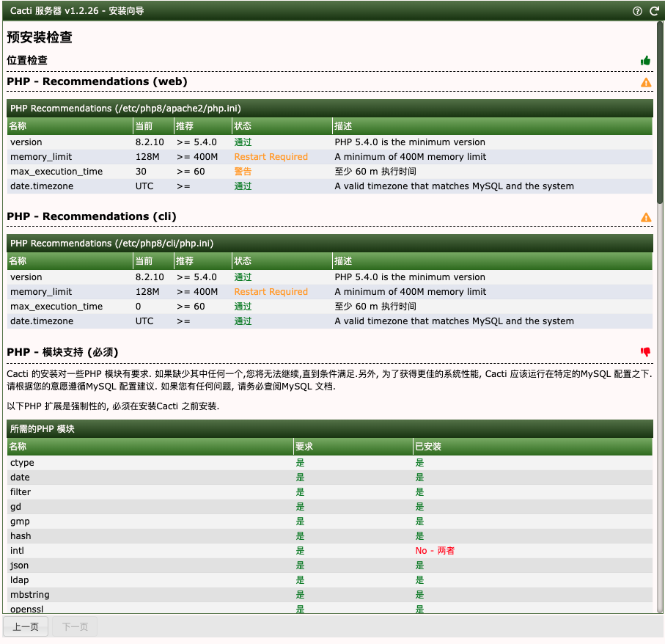Click cli max_execution_time current value 0
This screenshot has width=665, height=644.
coord(139,307)
